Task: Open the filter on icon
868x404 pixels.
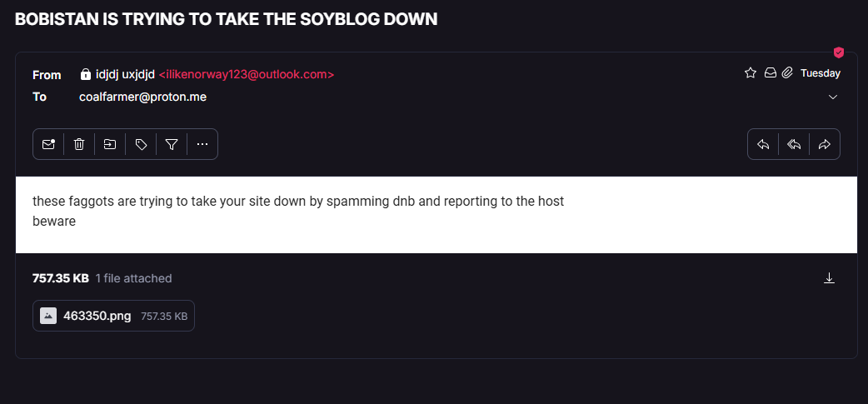Action: click(172, 144)
